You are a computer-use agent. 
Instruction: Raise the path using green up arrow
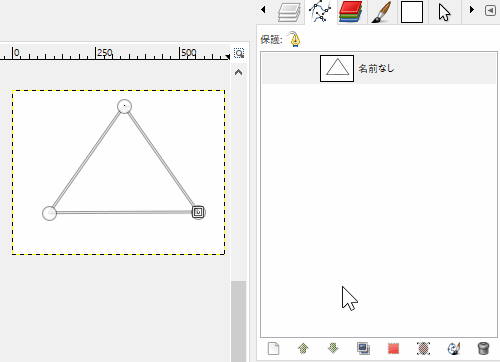pyautogui.click(x=303, y=349)
